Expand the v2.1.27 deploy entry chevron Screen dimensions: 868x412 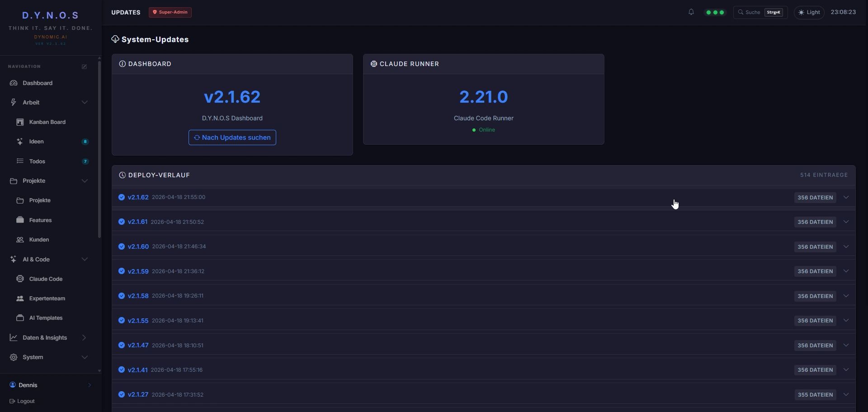pos(846,394)
